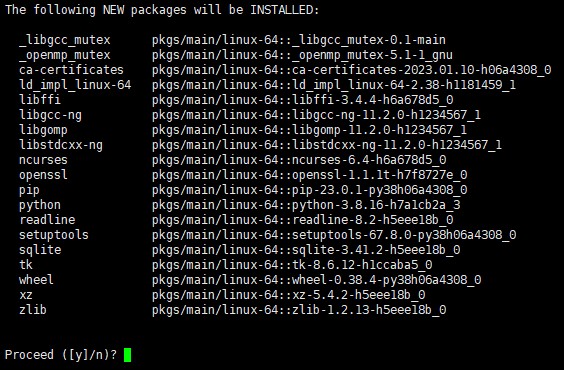Image resolution: width=564 pixels, height=370 pixels.
Task: Click the 'openssl' package name
Action: (43, 175)
